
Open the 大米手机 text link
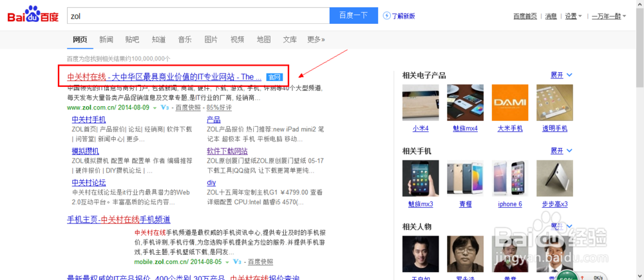point(510,129)
